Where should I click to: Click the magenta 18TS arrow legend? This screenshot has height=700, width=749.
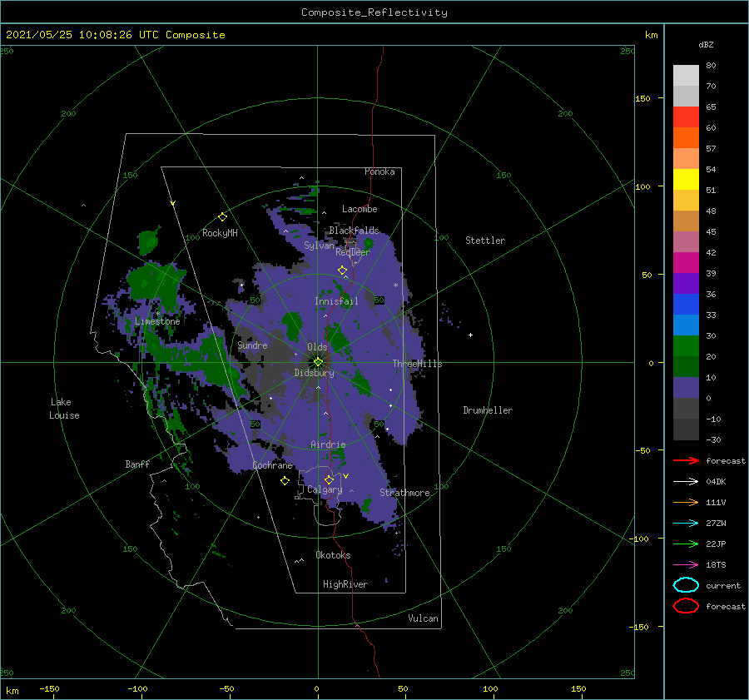[686, 565]
